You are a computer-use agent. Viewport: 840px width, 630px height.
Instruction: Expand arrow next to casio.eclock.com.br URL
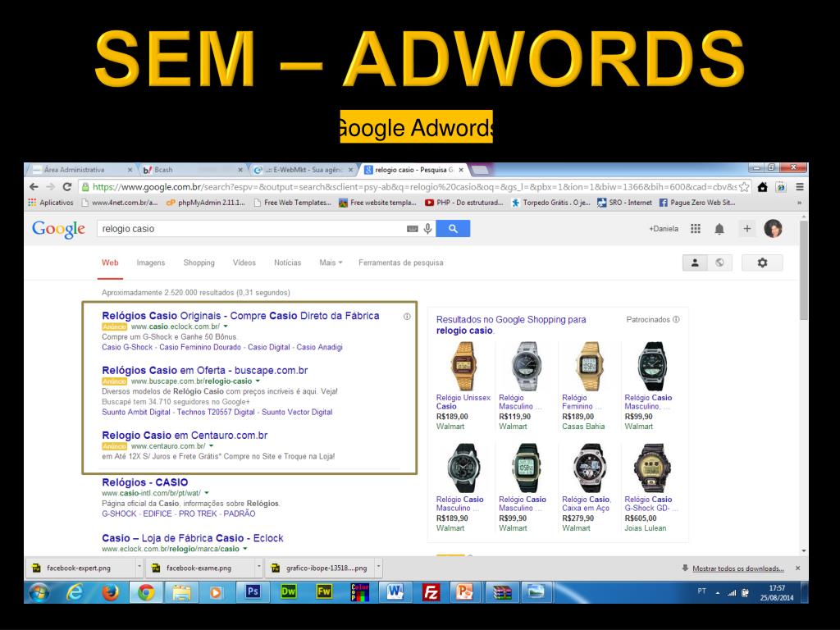click(x=226, y=326)
